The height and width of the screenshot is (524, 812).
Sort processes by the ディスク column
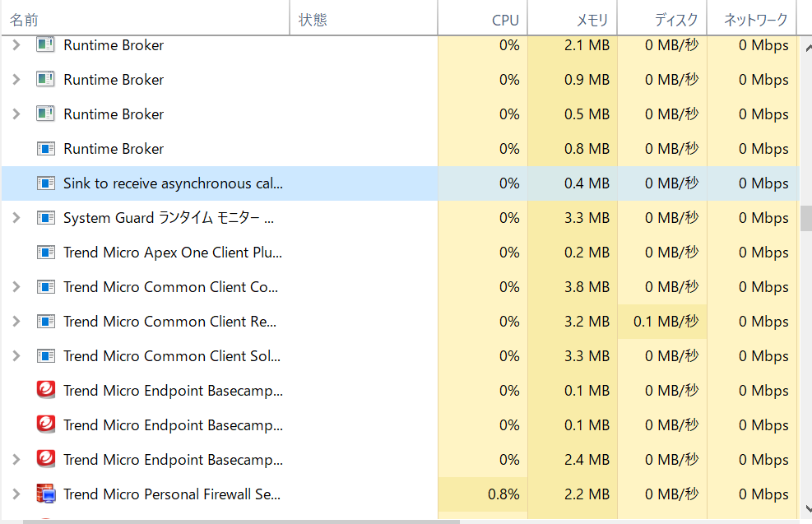661,20
